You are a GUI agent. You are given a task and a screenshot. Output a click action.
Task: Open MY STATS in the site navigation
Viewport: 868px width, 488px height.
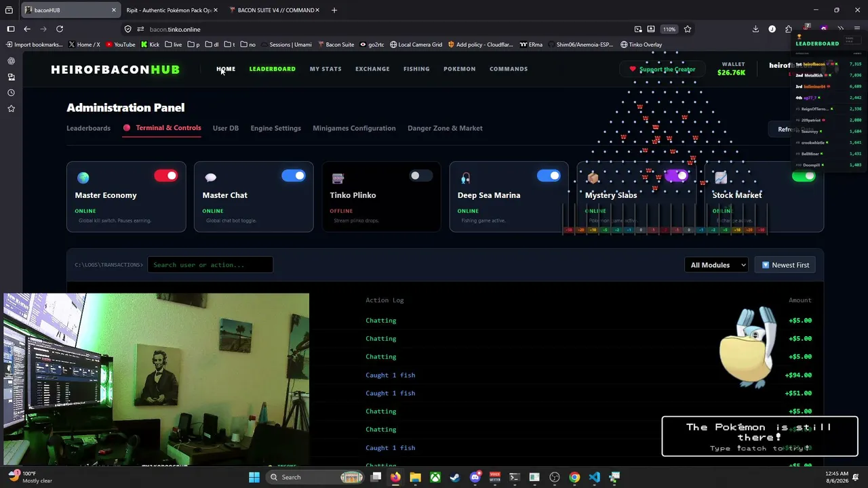[325, 68]
